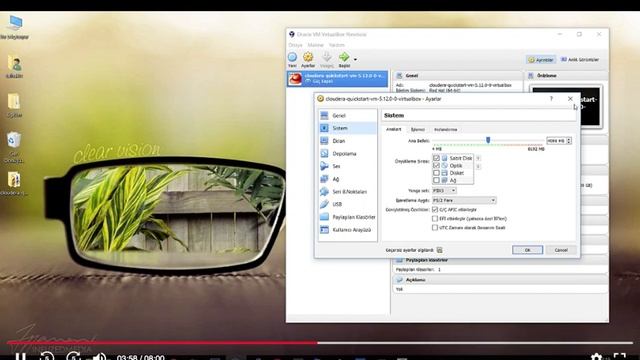Uncheck Optik boot device
The width and height of the screenshot is (640, 360).
pos(436,165)
